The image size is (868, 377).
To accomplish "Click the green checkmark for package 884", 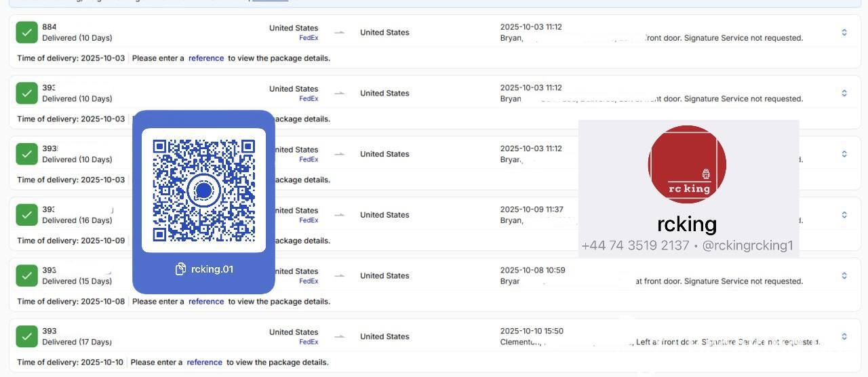I will [26, 33].
